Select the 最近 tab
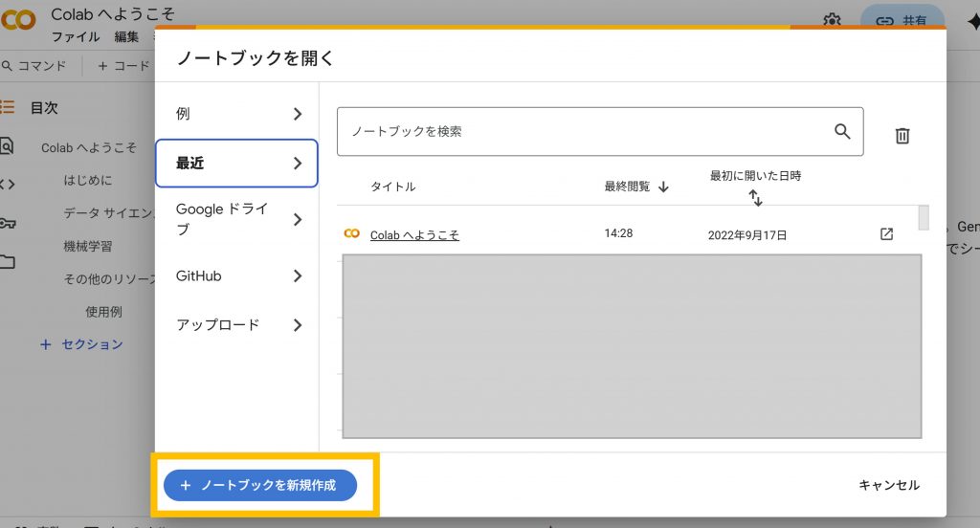This screenshot has height=528, width=980. click(237, 163)
